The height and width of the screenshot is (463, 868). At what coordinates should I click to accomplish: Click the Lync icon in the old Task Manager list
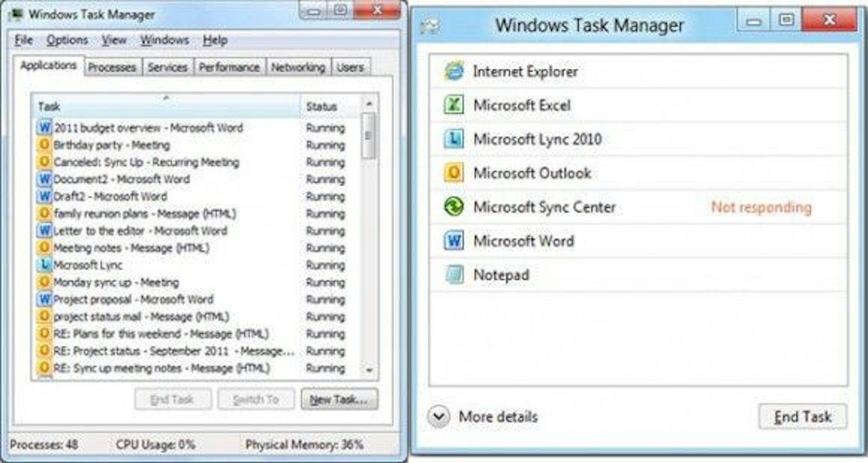(44, 265)
